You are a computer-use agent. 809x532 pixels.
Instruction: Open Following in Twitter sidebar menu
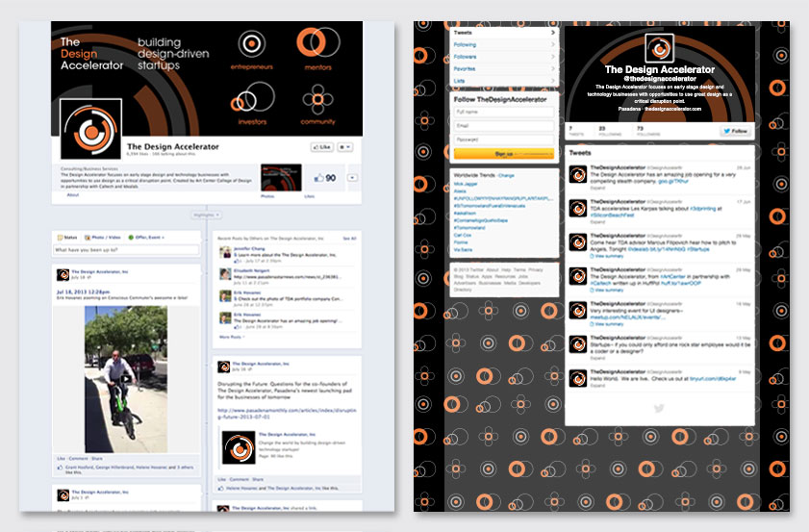point(503,44)
